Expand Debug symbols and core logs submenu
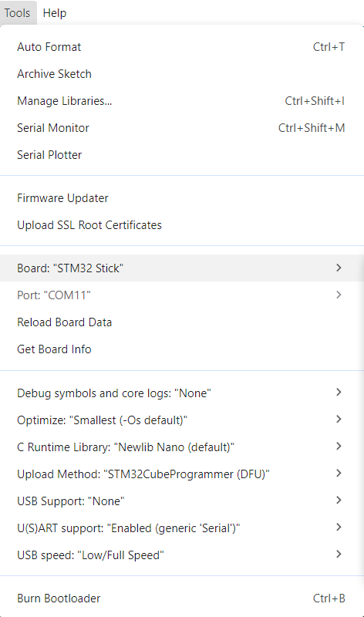 click(182, 393)
